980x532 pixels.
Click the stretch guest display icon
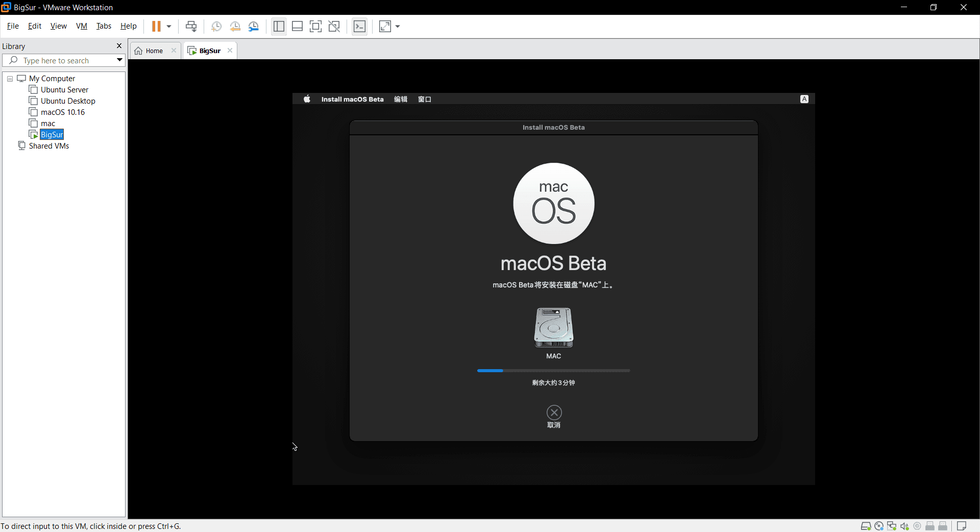click(385, 27)
